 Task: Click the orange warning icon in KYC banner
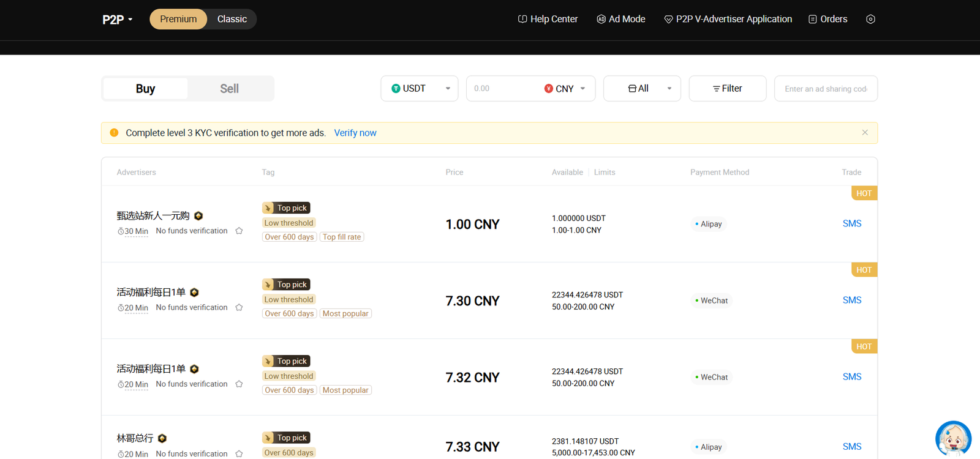[x=114, y=133]
